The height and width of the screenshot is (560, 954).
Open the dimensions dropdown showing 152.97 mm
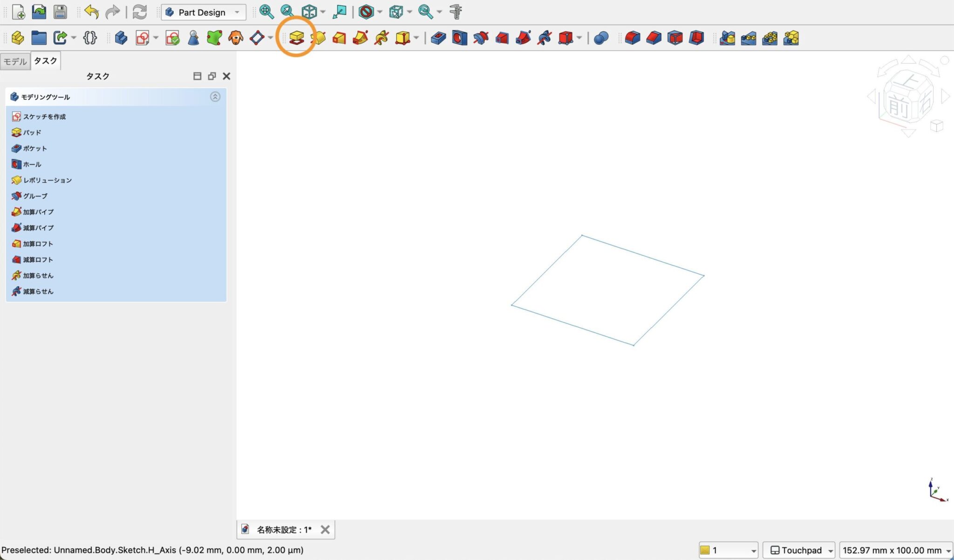point(896,550)
